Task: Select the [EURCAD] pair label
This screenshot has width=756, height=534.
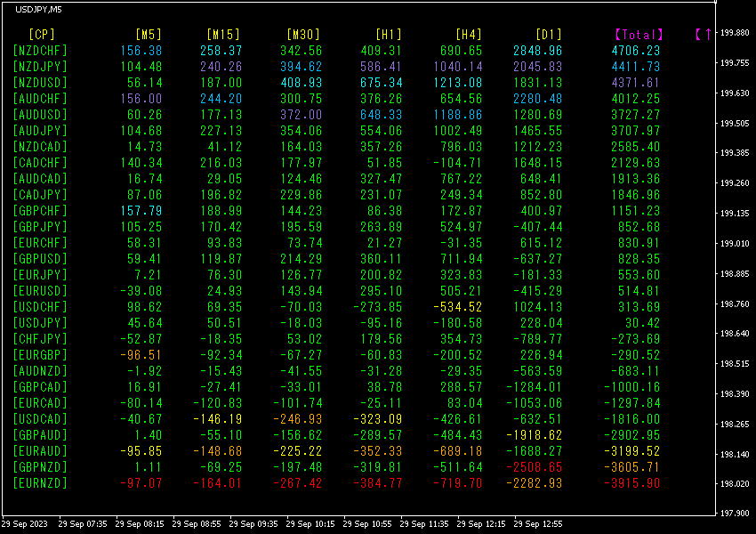Action: 40,403
